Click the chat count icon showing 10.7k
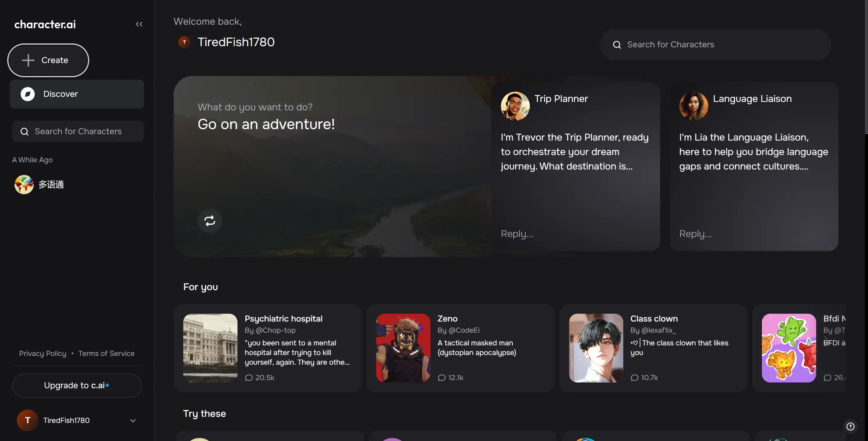 point(634,378)
